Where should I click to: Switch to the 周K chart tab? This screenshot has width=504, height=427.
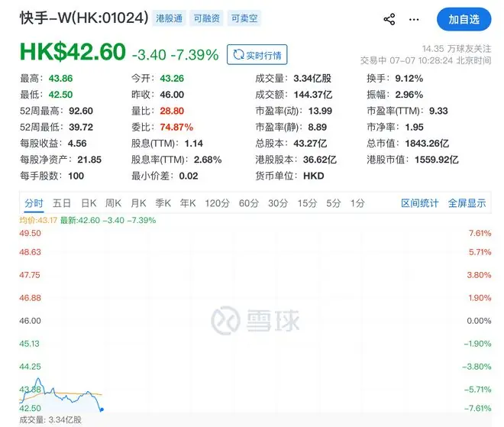(x=113, y=203)
